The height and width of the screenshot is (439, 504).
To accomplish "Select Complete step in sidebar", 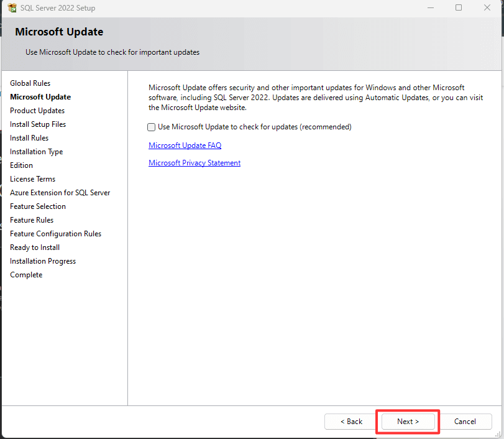I will [x=26, y=275].
